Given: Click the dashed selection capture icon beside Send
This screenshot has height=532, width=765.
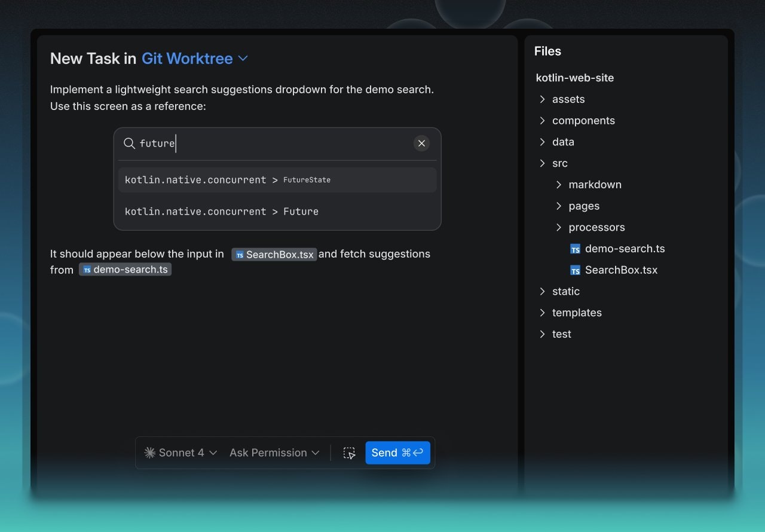Looking at the screenshot, I should click(350, 452).
